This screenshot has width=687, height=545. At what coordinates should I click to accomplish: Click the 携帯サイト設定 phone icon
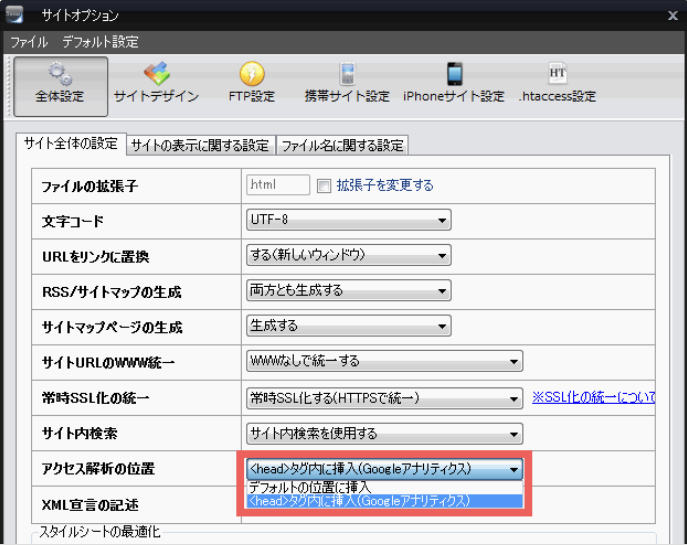(x=347, y=76)
